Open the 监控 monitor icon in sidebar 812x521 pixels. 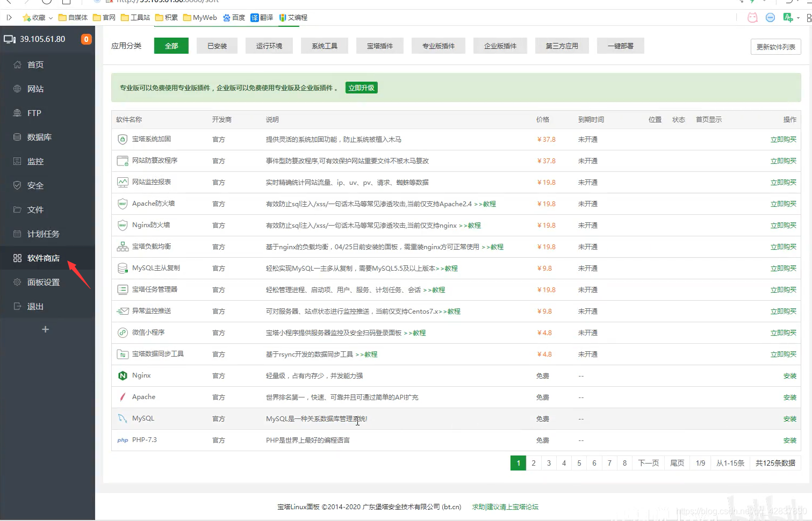(17, 161)
